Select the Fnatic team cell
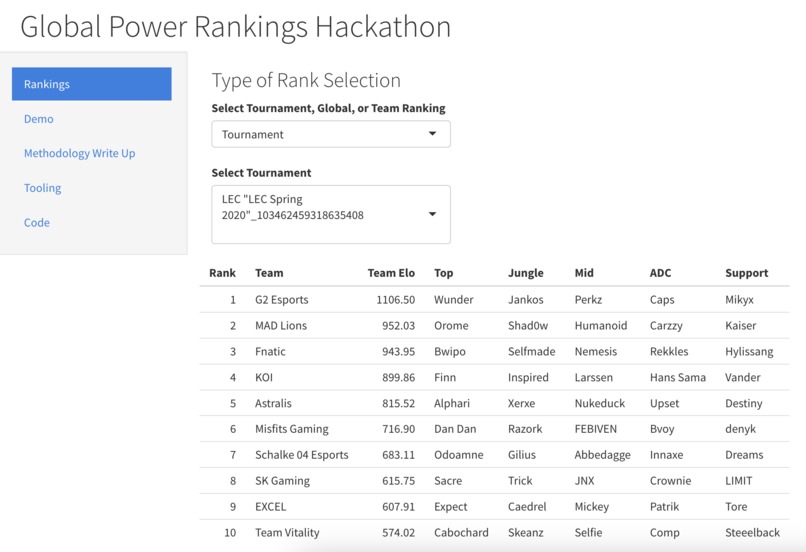Image resolution: width=806 pixels, height=552 pixels. (270, 352)
